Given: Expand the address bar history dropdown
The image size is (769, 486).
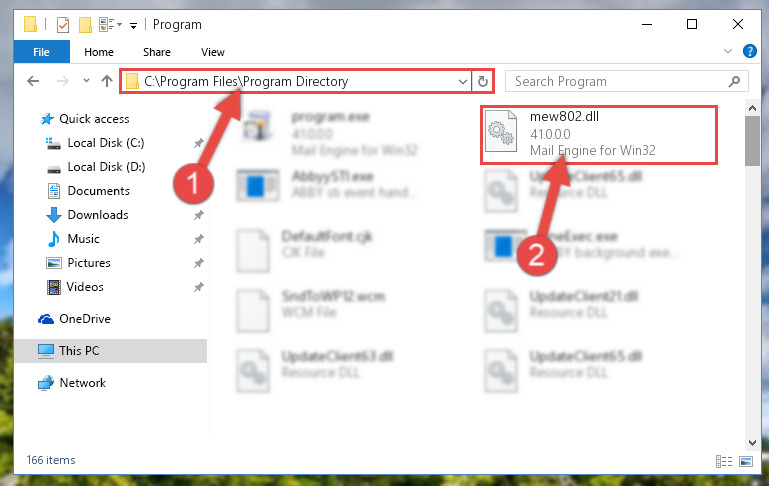Looking at the screenshot, I should (x=462, y=81).
